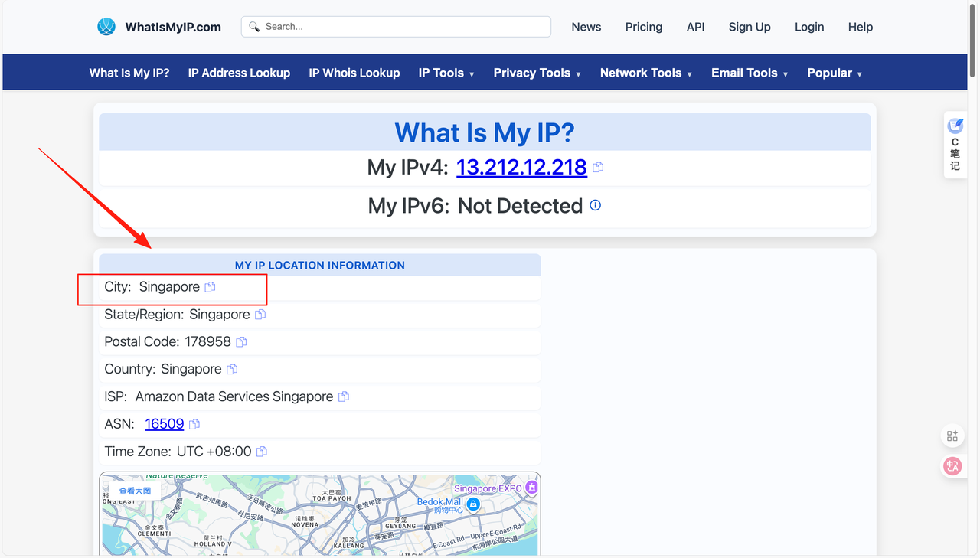Select the ISP: Amazon Data Services Singapore text
980x558 pixels.
pos(219,396)
